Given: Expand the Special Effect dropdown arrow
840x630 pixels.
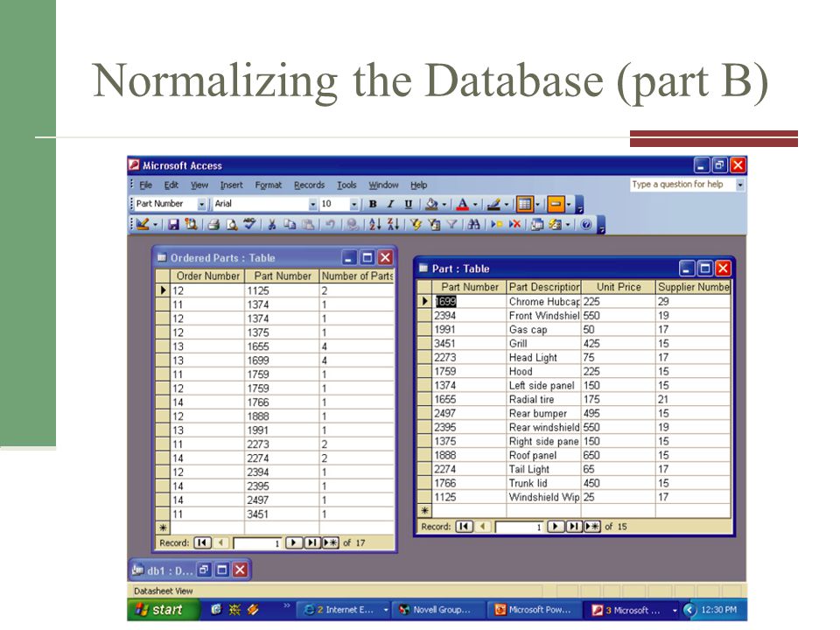Looking at the screenshot, I should point(569,204).
